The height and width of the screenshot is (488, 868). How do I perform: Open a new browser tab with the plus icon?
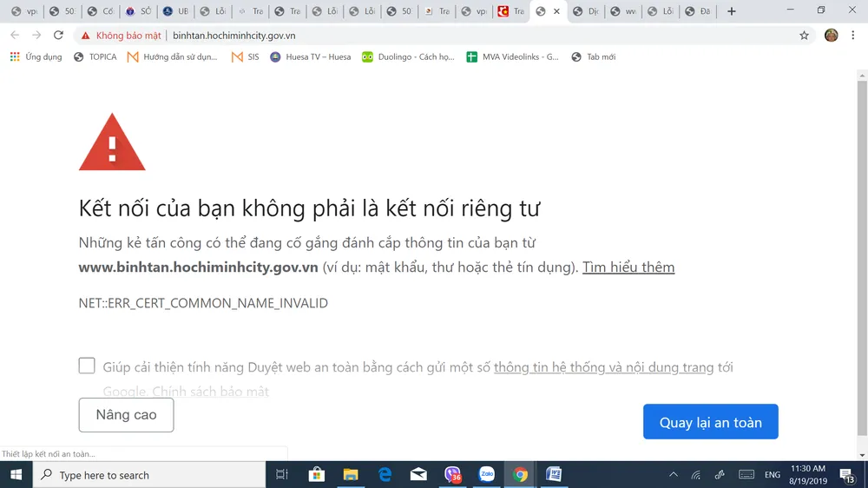pyautogui.click(x=731, y=11)
